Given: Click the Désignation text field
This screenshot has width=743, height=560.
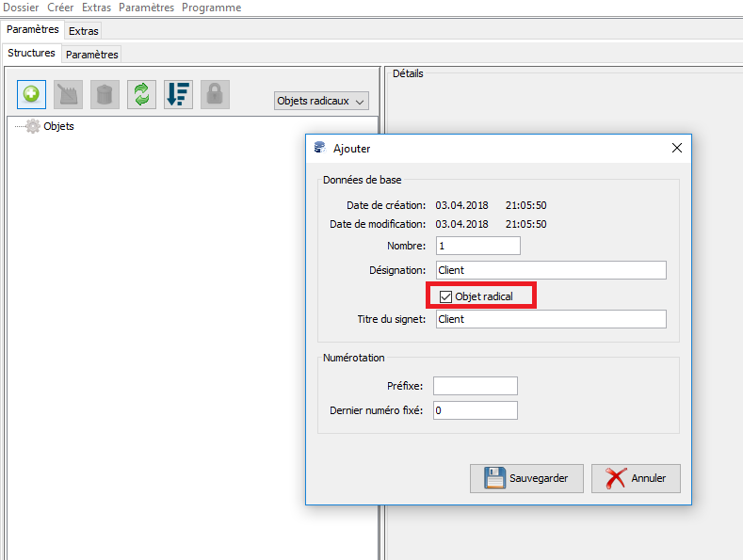Looking at the screenshot, I should [550, 270].
